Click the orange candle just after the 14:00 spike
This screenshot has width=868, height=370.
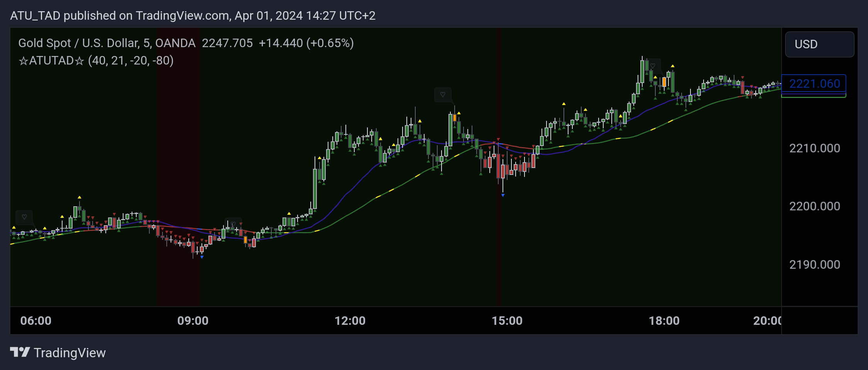tap(455, 118)
